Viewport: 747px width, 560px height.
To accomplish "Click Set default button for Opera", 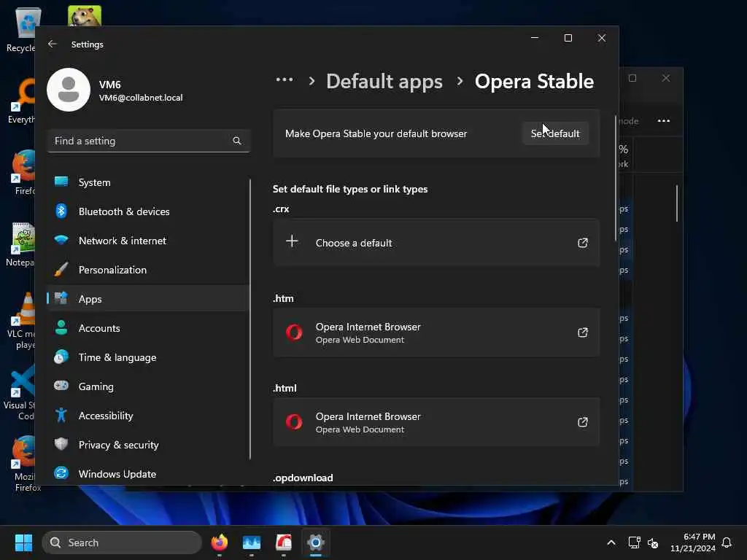I will (555, 133).
